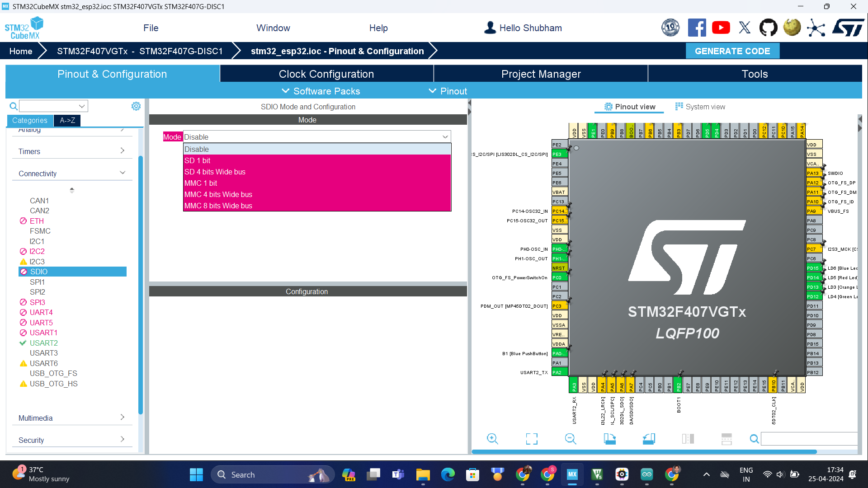Viewport: 868px width, 488px height.
Task: Switch to System view of the chip
Action: (x=700, y=107)
